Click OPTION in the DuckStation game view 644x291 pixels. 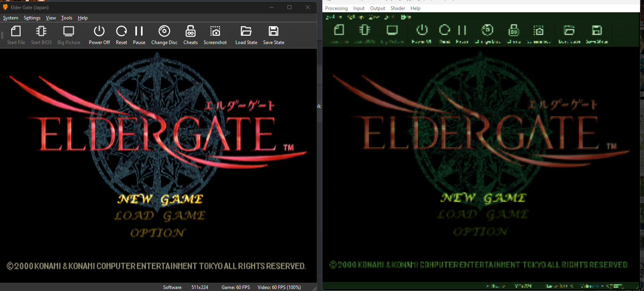pyautogui.click(x=158, y=233)
